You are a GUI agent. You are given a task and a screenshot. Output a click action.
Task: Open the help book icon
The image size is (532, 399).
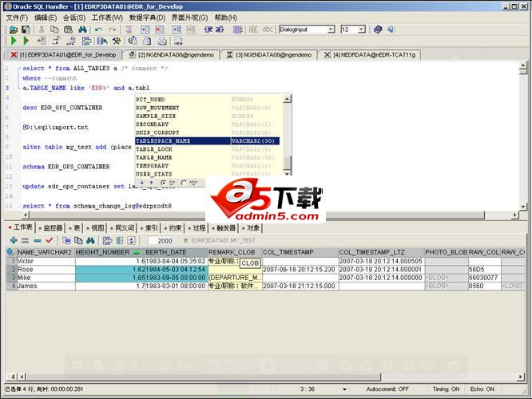pos(378,30)
